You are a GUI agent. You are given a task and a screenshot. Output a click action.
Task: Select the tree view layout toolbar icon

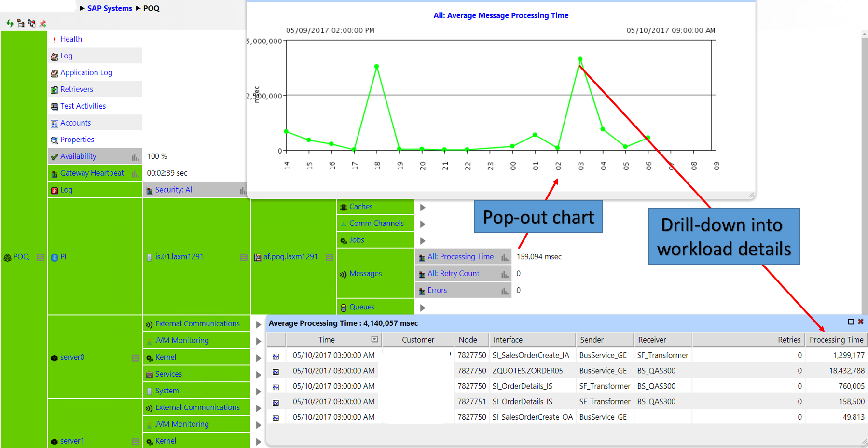(x=21, y=23)
